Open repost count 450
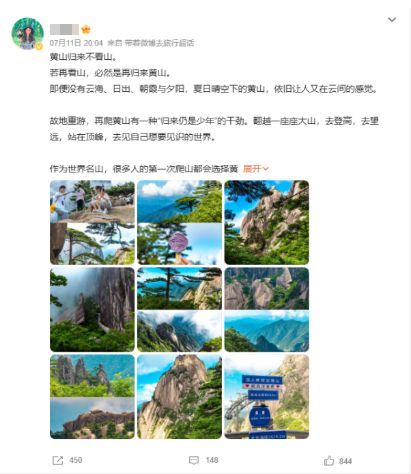Screen dimensions: 411x474 [x=76, y=460]
